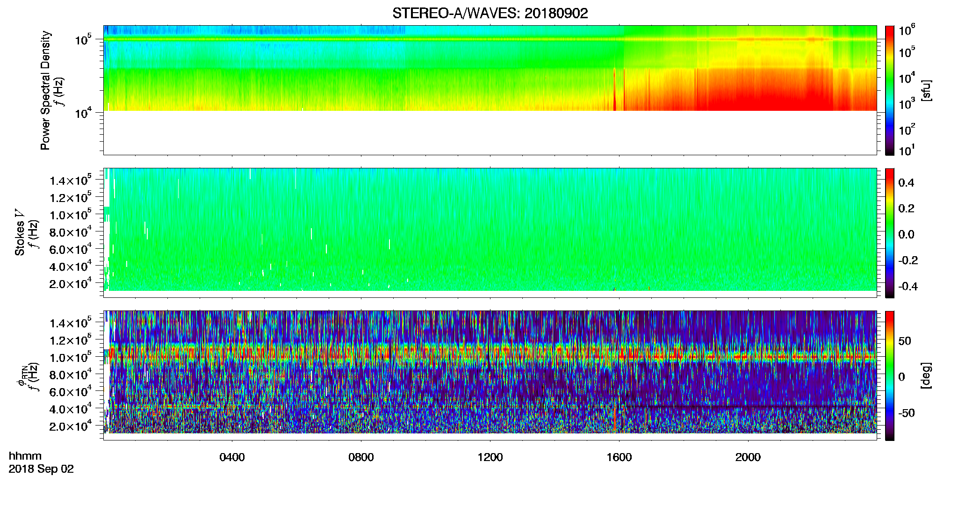Screen dimensions: 980x505
Task: Click the 0400 time axis label
Action: 232,457
